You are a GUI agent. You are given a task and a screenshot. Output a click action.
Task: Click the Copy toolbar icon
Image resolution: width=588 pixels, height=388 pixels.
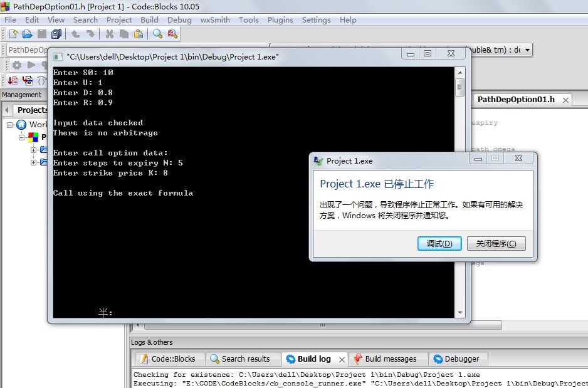[123, 34]
